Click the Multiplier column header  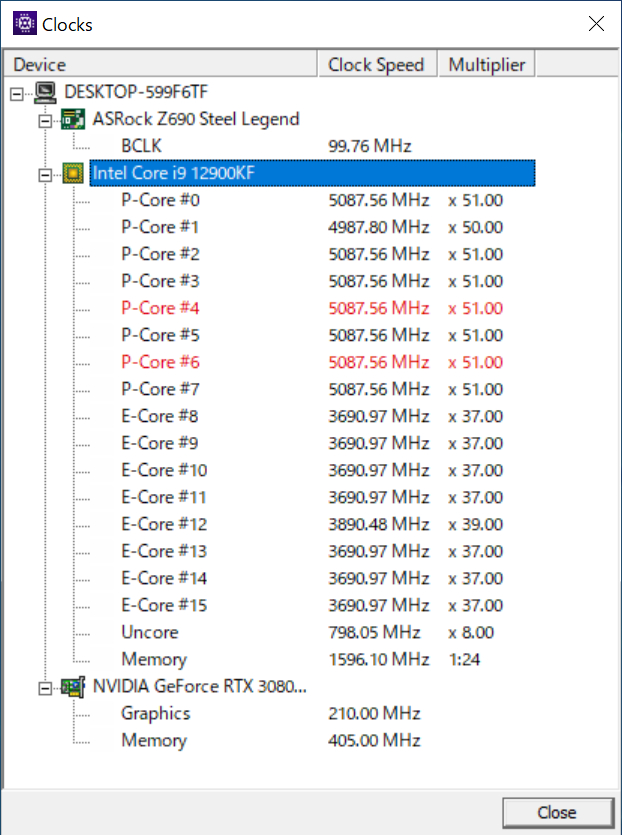point(486,64)
